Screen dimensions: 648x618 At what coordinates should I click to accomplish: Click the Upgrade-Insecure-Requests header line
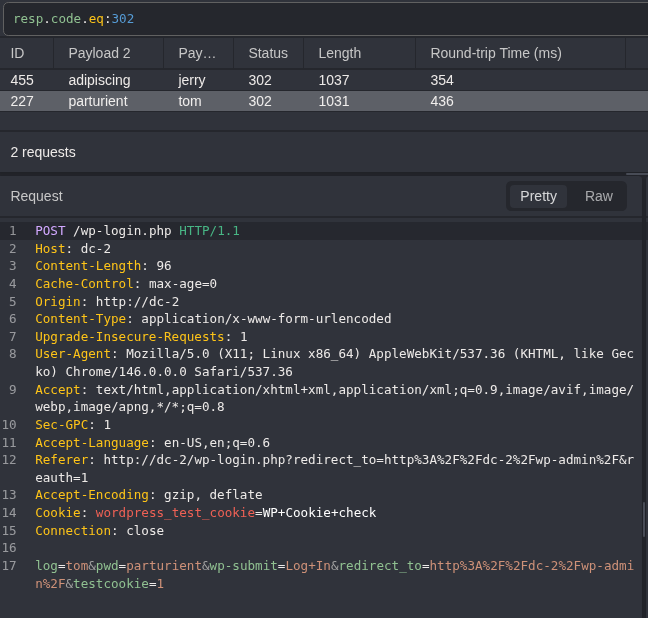[x=141, y=337]
